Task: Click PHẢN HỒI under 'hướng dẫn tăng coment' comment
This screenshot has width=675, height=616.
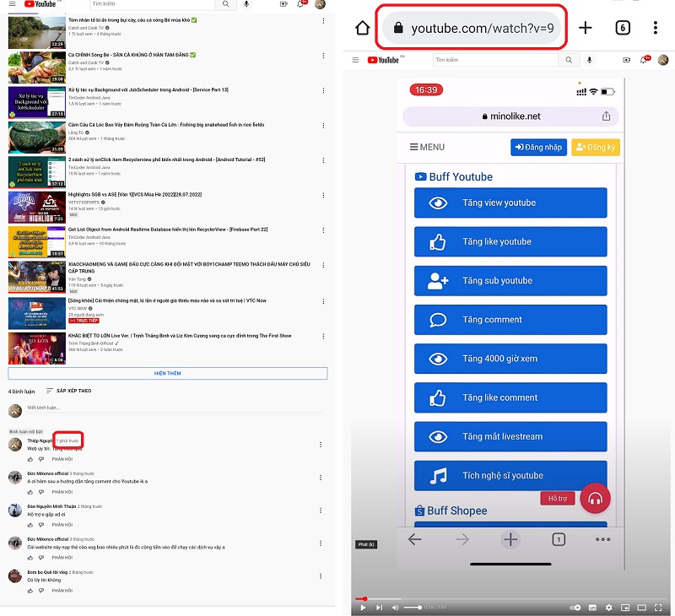Action: [x=62, y=492]
